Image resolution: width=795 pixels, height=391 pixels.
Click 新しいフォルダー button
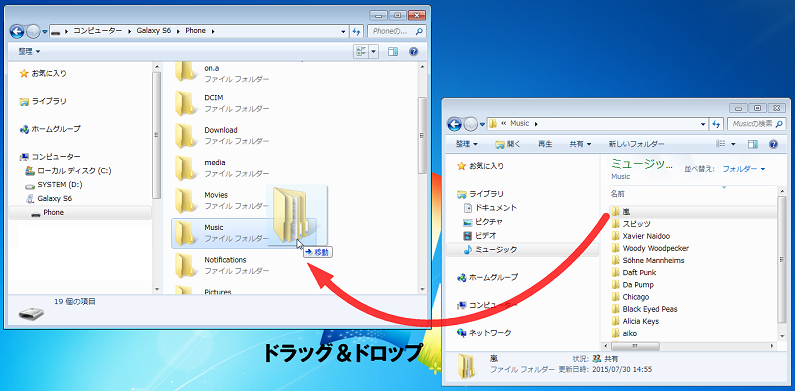[636, 145]
